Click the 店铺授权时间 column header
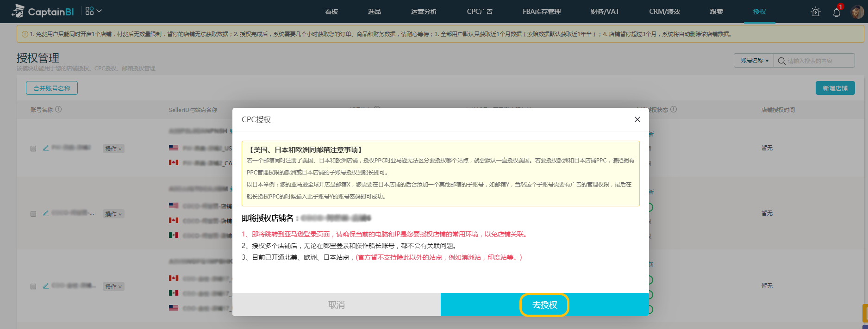The image size is (868, 329). point(778,110)
